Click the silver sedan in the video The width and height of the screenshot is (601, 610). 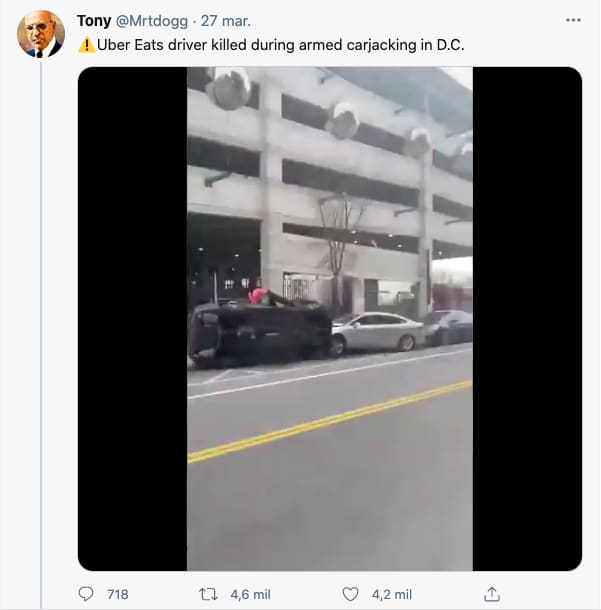point(375,333)
